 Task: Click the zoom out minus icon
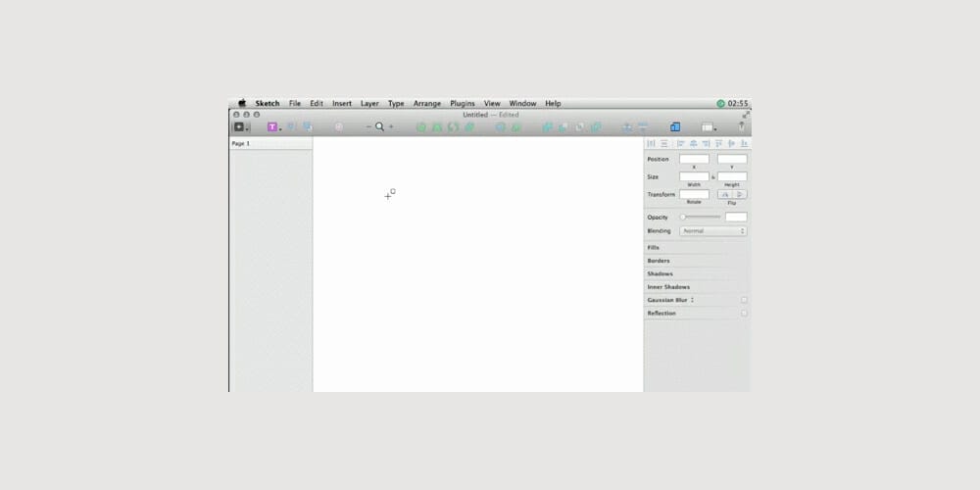tap(368, 126)
